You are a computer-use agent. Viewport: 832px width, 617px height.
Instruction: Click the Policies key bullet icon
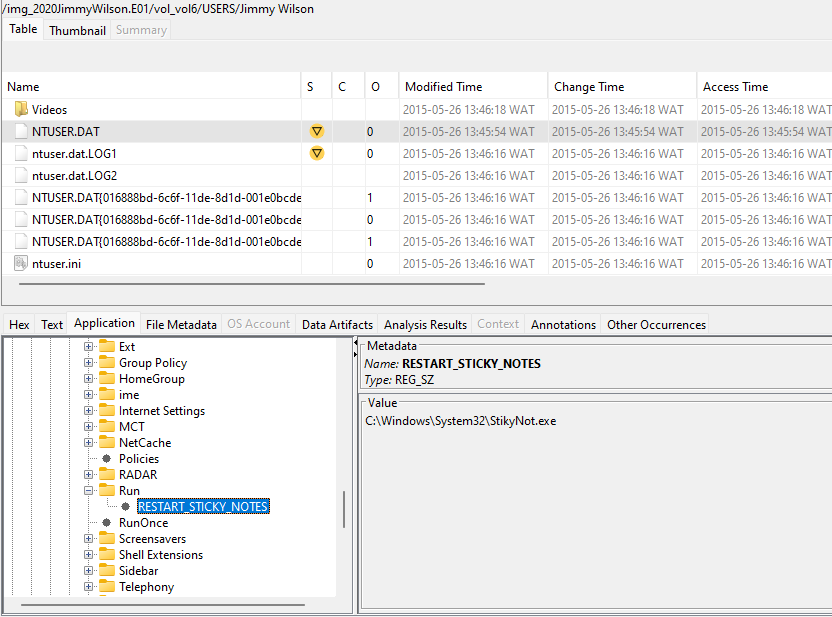click(106, 459)
